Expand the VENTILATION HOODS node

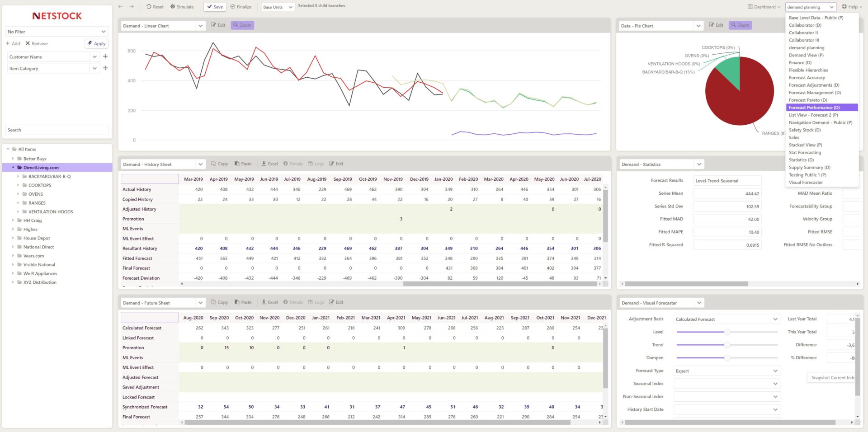coord(18,212)
